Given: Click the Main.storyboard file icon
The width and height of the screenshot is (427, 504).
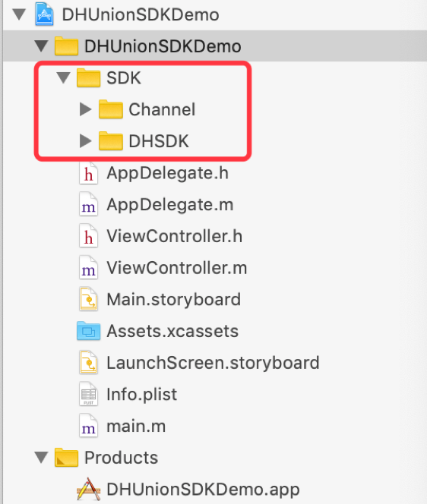Looking at the screenshot, I should pos(88,300).
